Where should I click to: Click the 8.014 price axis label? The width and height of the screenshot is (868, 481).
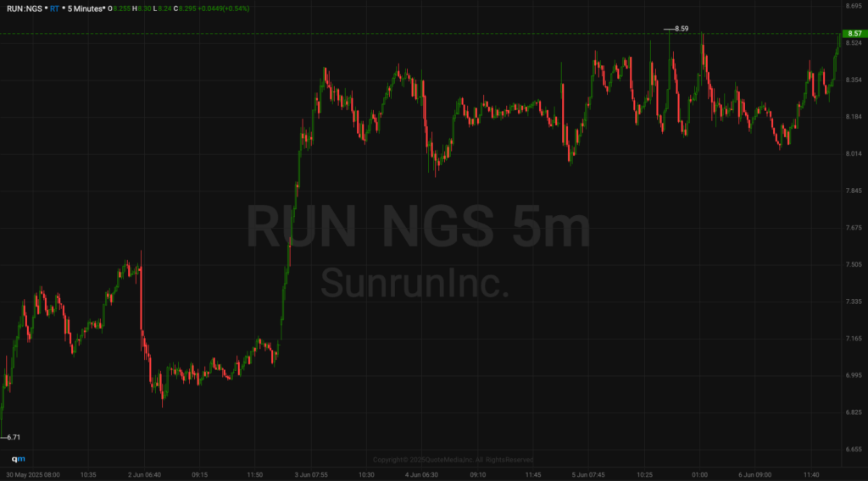tap(854, 153)
